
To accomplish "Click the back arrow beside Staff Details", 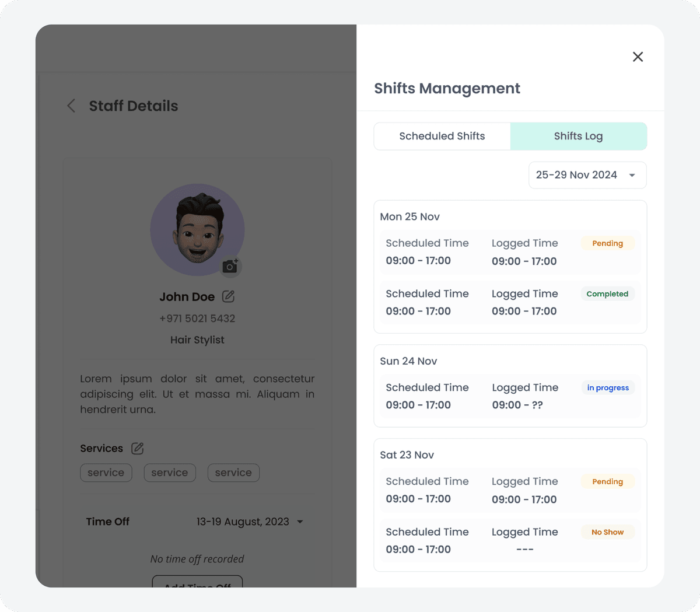I will (71, 106).
